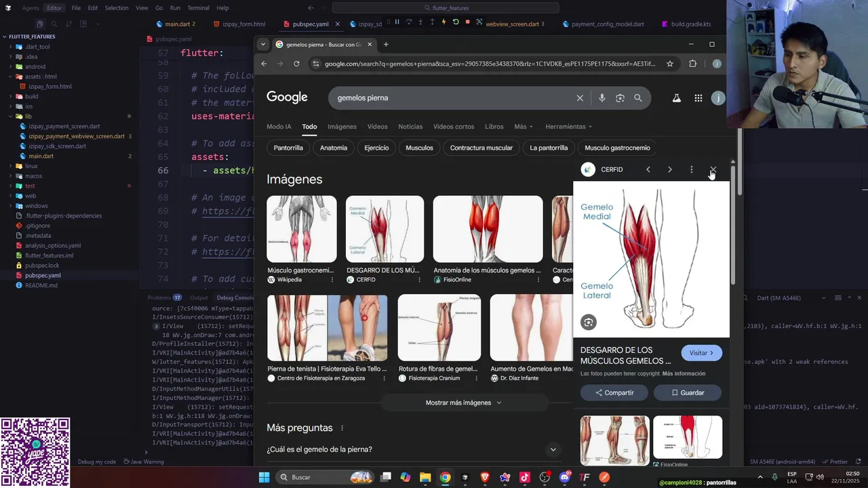Show previous image in preview panel

click(x=648, y=169)
